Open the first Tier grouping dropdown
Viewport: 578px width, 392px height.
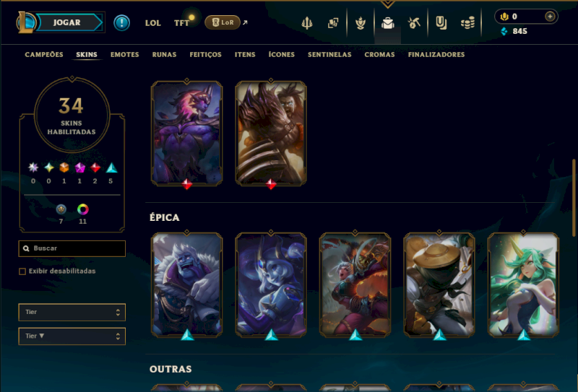pyautogui.click(x=72, y=312)
